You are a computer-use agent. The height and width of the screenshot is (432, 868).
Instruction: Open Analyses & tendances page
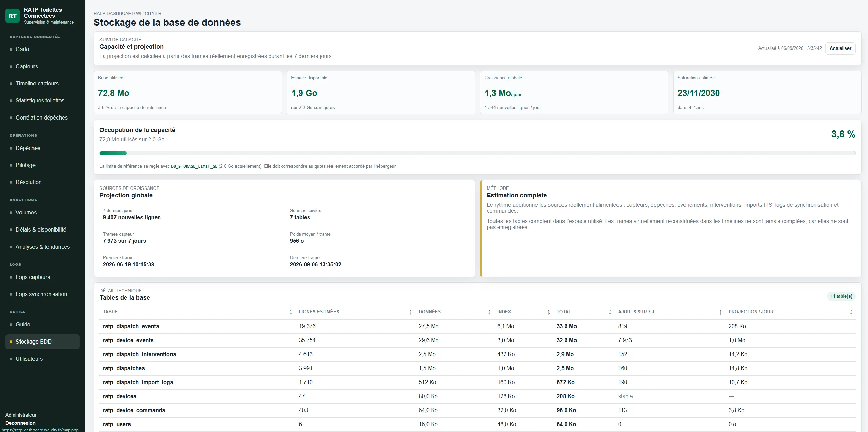[42, 247]
